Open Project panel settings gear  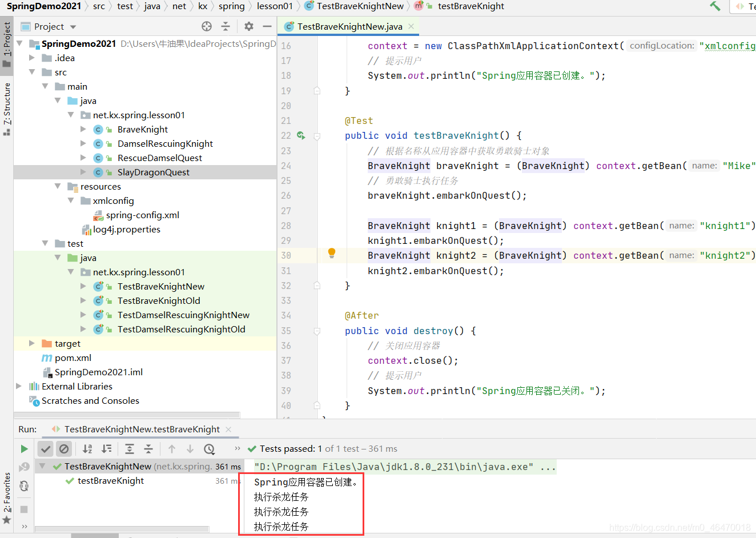[x=249, y=26]
